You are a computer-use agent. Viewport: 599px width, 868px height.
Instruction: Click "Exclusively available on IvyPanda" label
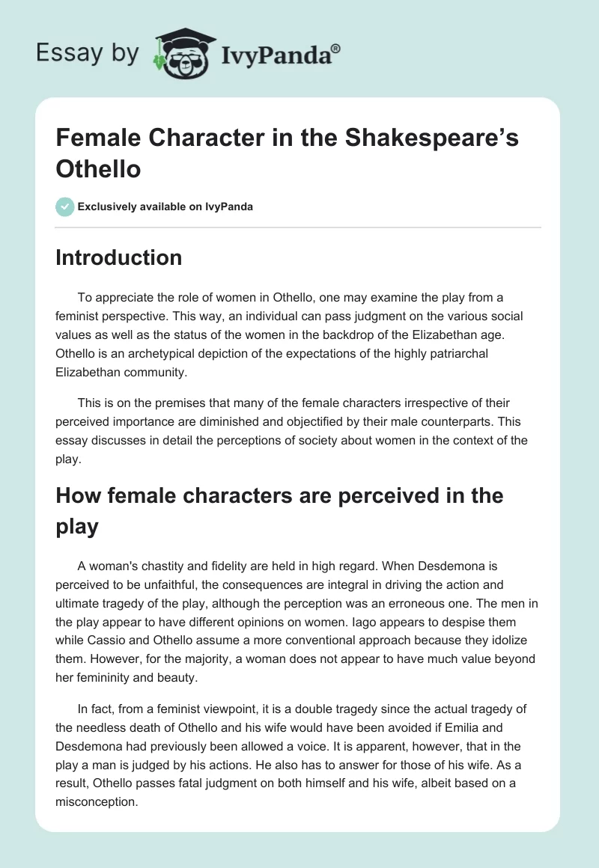pos(166,207)
